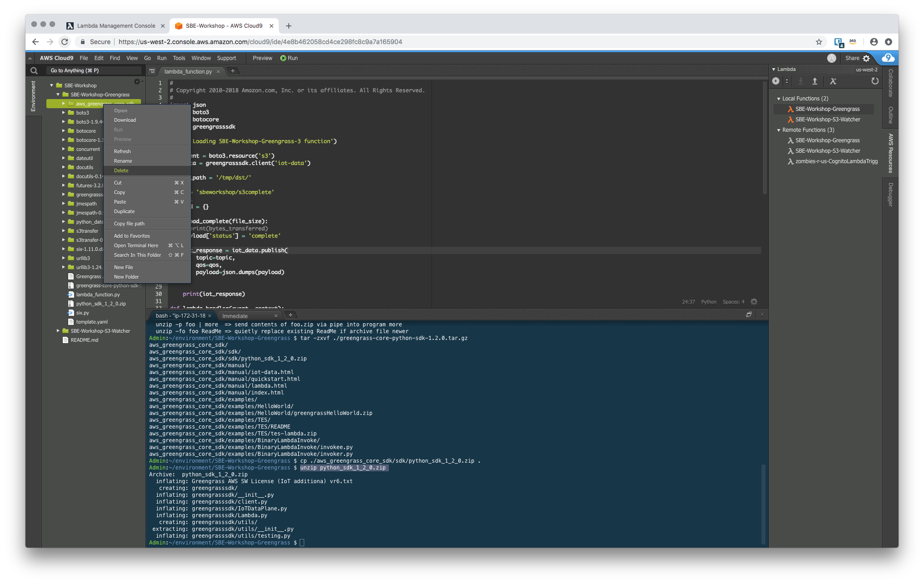The width and height of the screenshot is (924, 584).
Task: Add a new editor tab with plus
Action: pos(233,71)
